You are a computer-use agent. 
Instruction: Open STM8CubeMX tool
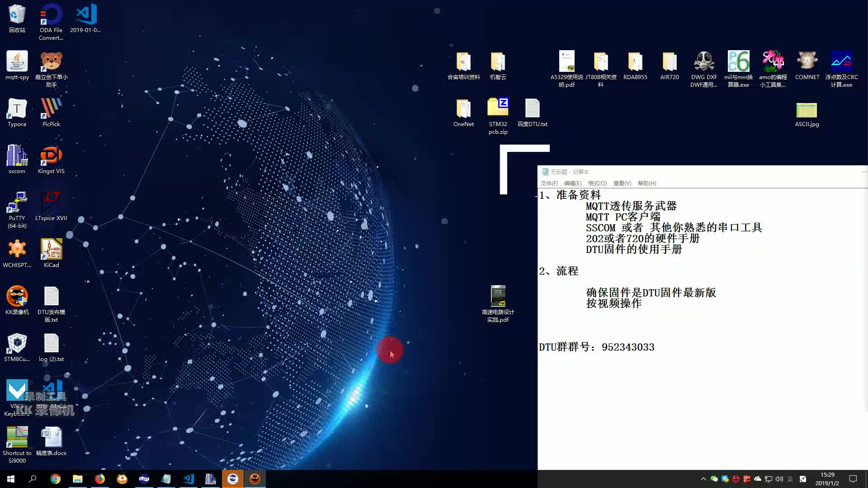16,343
